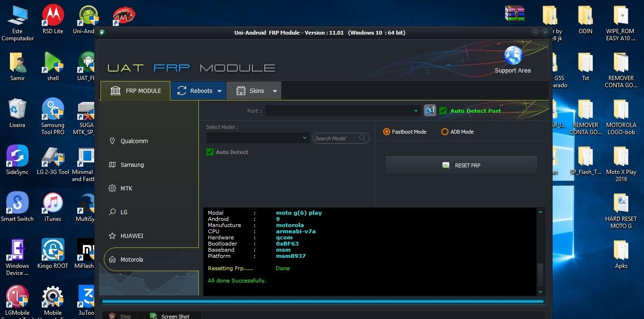Select MTK in the sidebar
The image size is (644, 319).
click(126, 188)
